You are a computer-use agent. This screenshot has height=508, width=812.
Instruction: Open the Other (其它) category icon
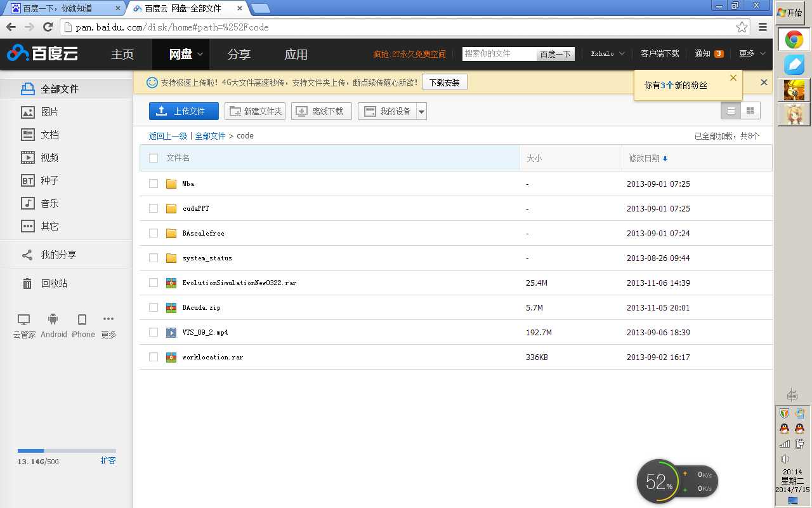click(27, 226)
